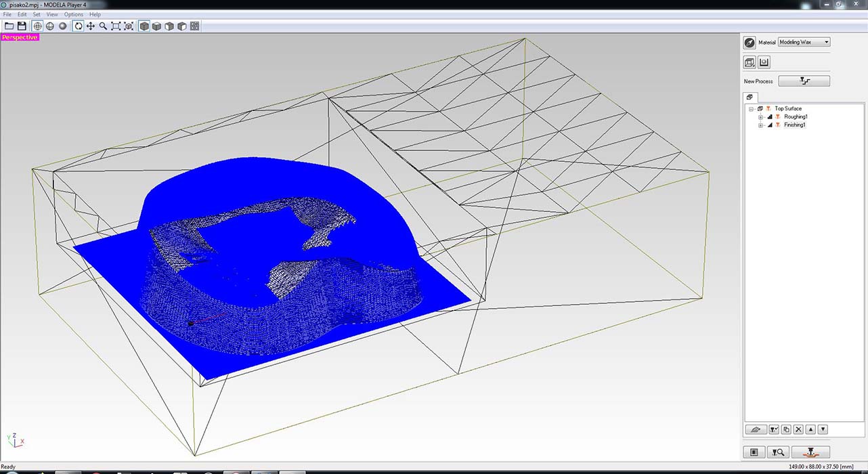Activate the Rotate view tool
The image size is (868, 474).
tap(78, 26)
